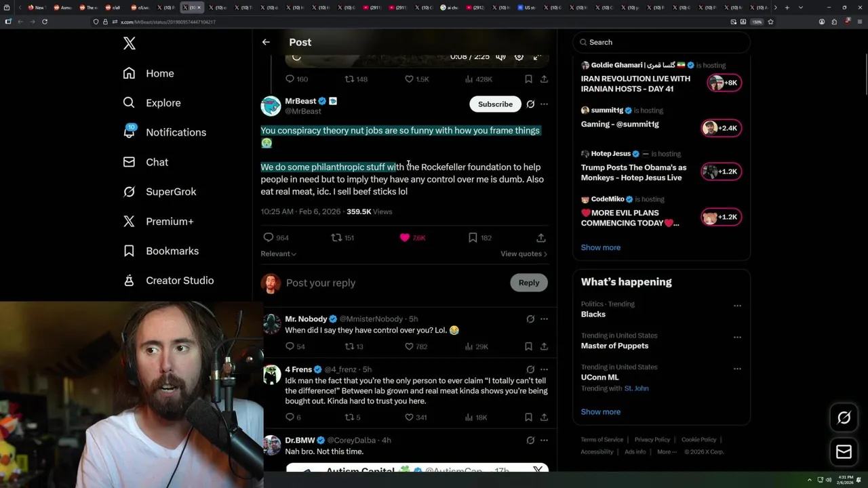Enter video fullscreen
The width and height of the screenshot is (868, 488).
(537, 57)
